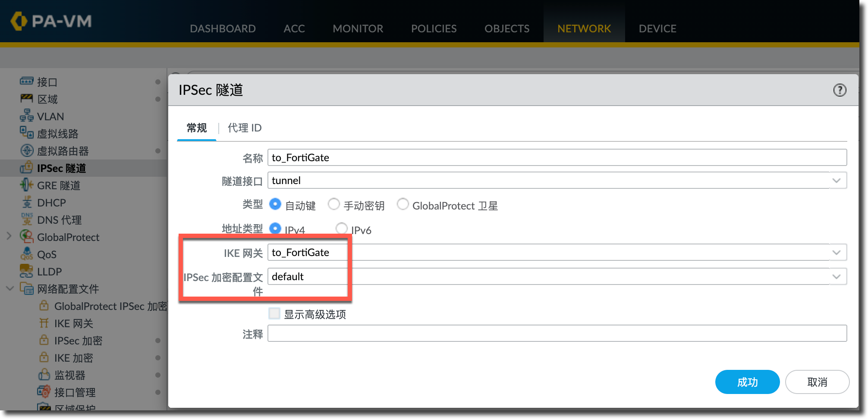This screenshot has height=419, width=868.
Task: Open the POLICIES top menu
Action: 434,28
